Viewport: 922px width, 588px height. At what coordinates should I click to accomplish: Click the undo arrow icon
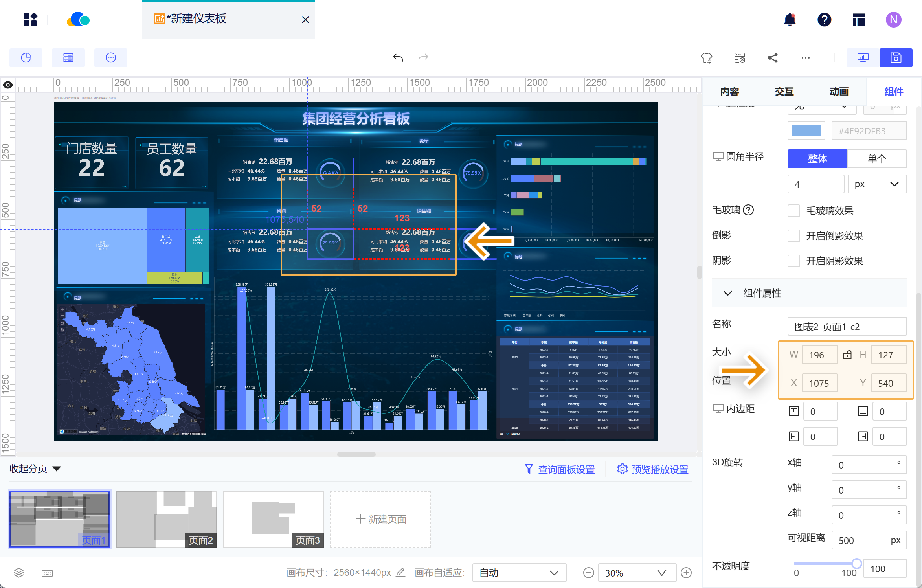[x=398, y=58]
